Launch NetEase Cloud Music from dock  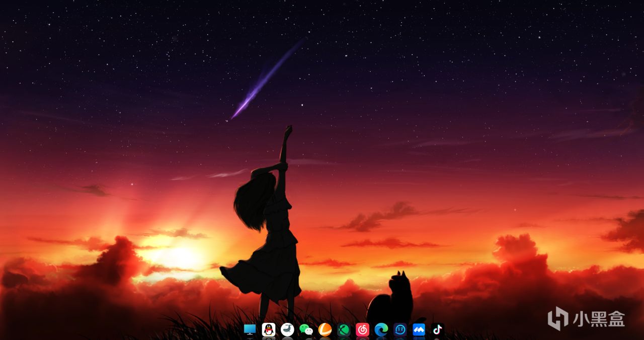click(362, 329)
